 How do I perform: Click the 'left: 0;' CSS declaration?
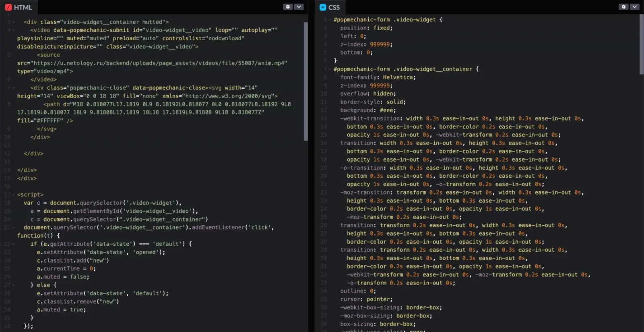353,36
